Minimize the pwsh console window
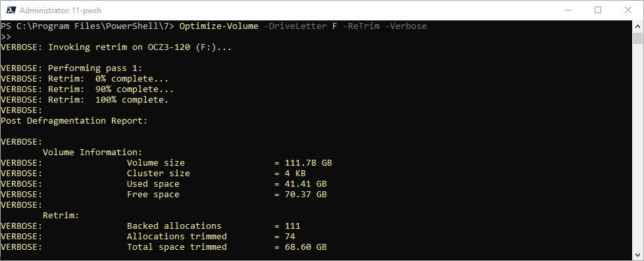The width and height of the screenshot is (644, 261). click(568, 11)
